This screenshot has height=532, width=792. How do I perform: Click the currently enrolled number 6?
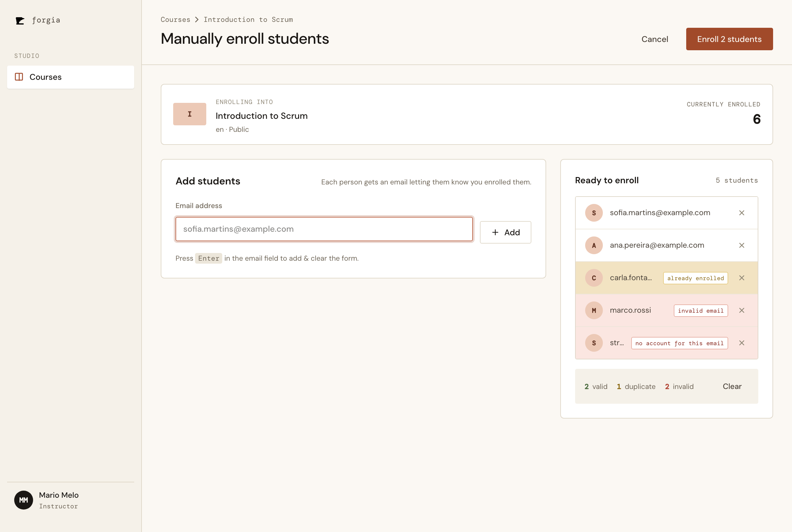(x=756, y=119)
